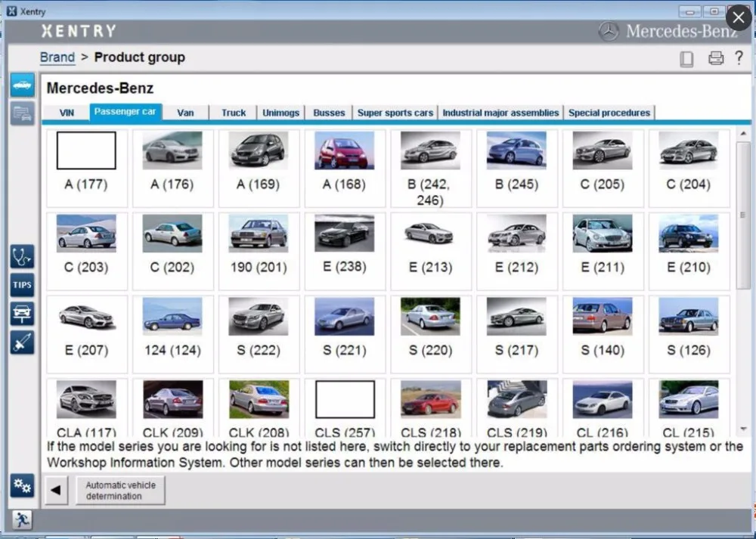
Task: Select model series CL (215)
Action: coord(689,408)
